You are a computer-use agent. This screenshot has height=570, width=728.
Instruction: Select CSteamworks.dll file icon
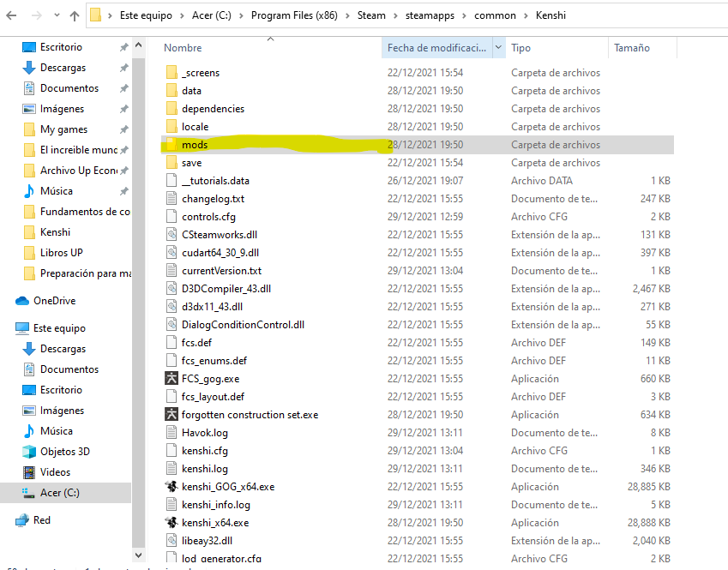pos(171,234)
